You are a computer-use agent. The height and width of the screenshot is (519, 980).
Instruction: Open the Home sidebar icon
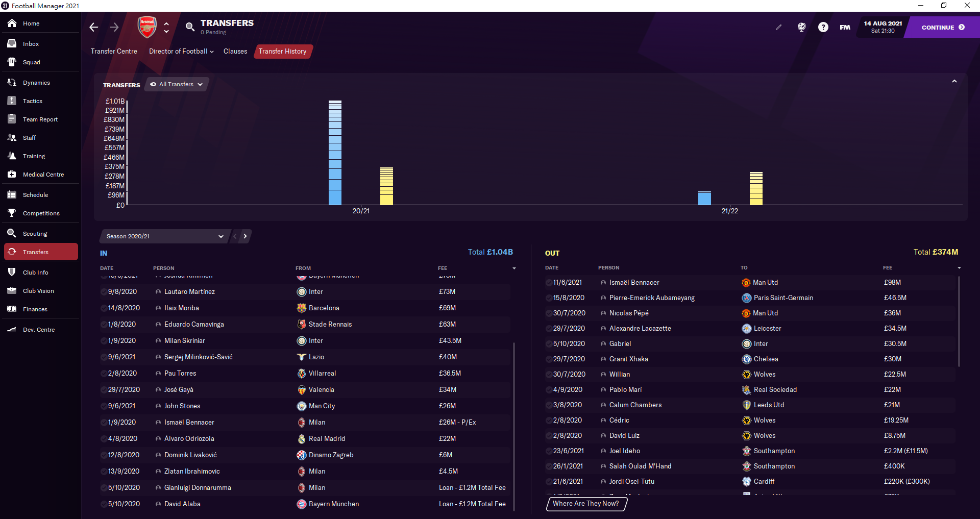pos(12,23)
